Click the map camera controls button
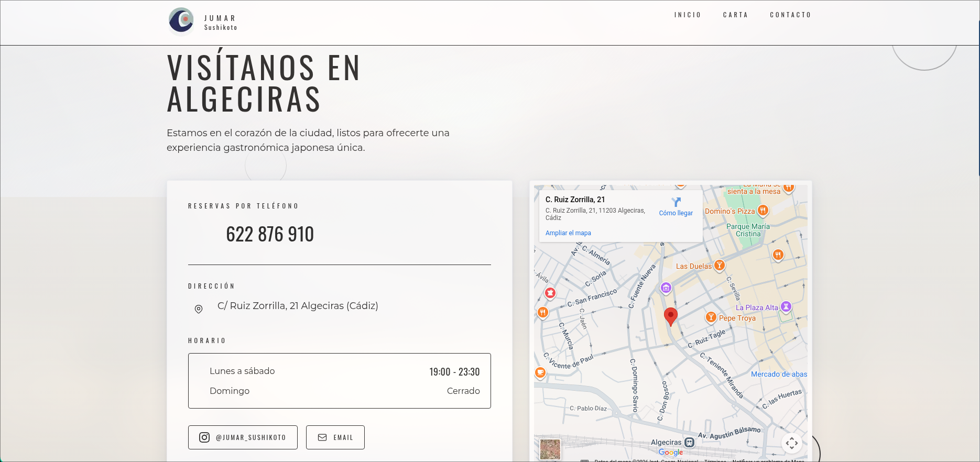980x462 pixels. point(792,443)
